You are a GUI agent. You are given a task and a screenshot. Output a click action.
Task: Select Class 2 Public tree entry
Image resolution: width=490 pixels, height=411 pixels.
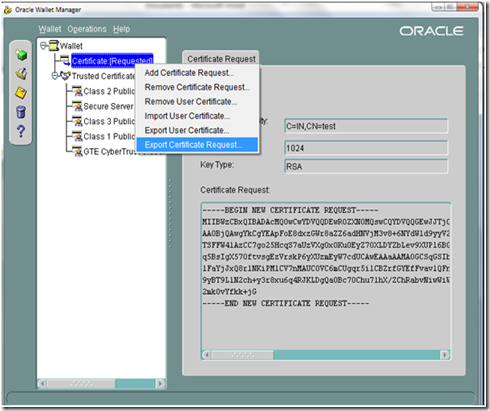click(x=109, y=91)
